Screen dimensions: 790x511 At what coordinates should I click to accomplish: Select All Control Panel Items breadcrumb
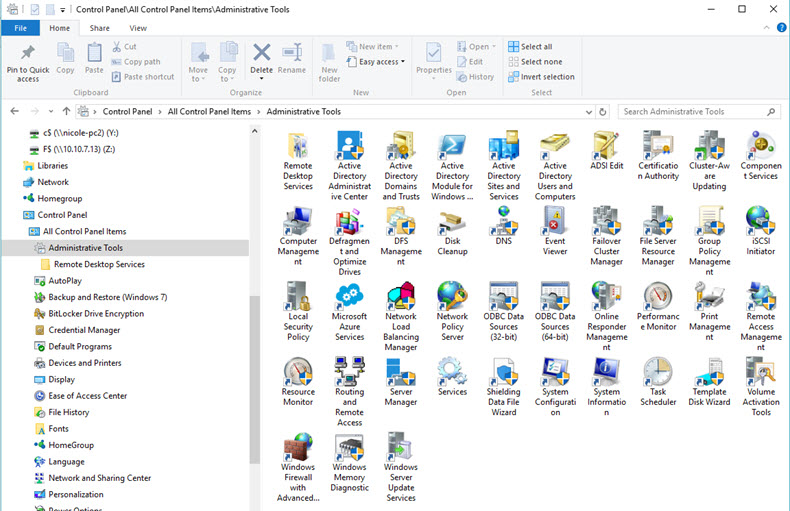[x=209, y=112]
